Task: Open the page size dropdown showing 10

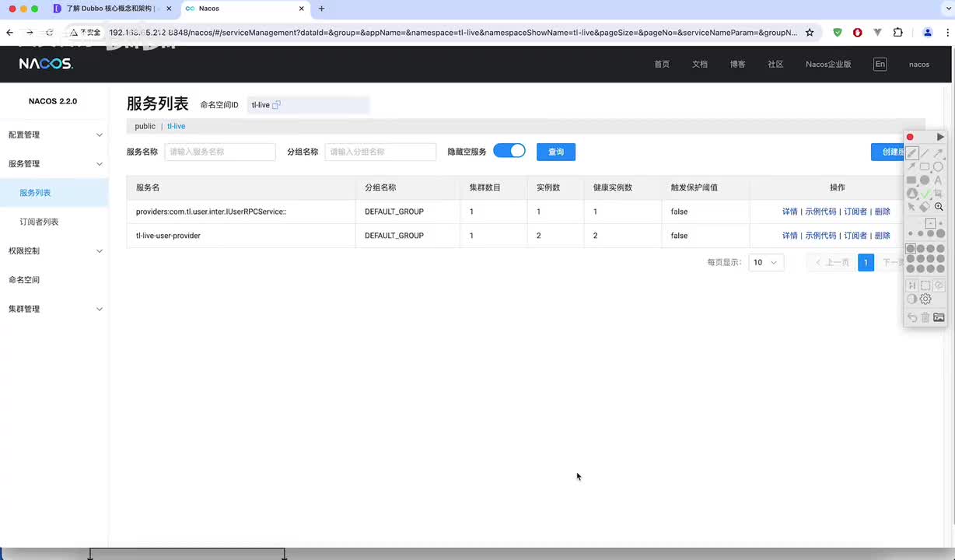Action: pyautogui.click(x=766, y=263)
